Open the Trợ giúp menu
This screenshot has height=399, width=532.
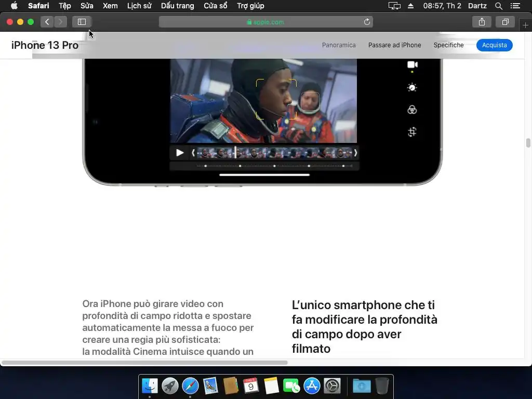[250, 6]
